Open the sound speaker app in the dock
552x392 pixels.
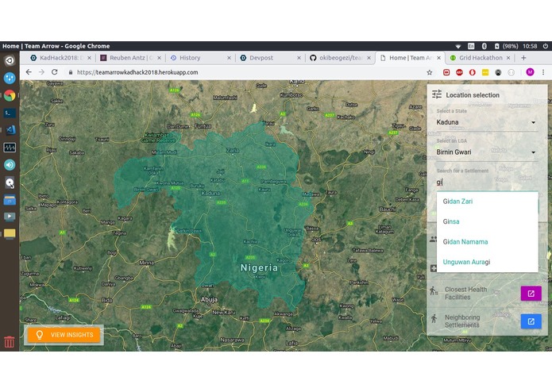point(10,164)
